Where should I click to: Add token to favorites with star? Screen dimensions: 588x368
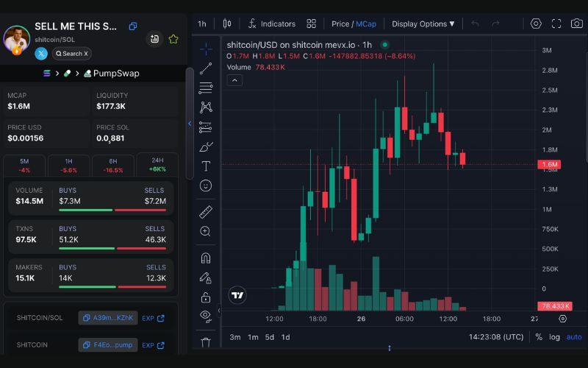pyautogui.click(x=173, y=39)
